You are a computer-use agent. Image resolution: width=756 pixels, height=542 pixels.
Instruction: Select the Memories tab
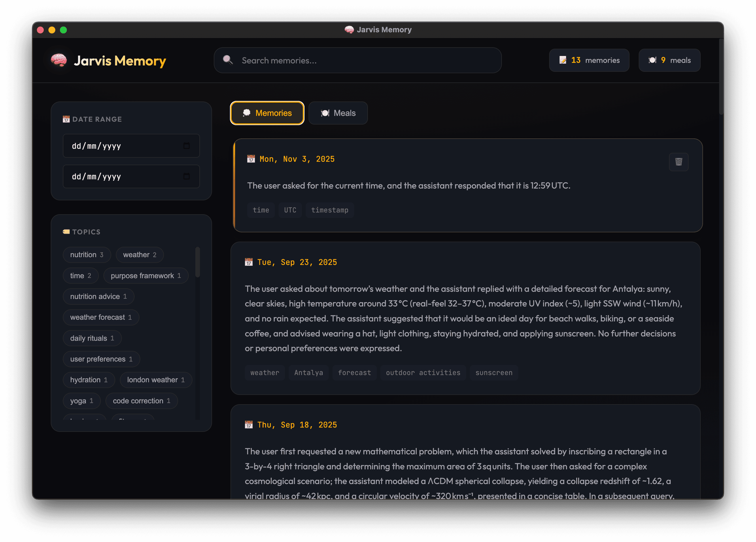coord(267,113)
